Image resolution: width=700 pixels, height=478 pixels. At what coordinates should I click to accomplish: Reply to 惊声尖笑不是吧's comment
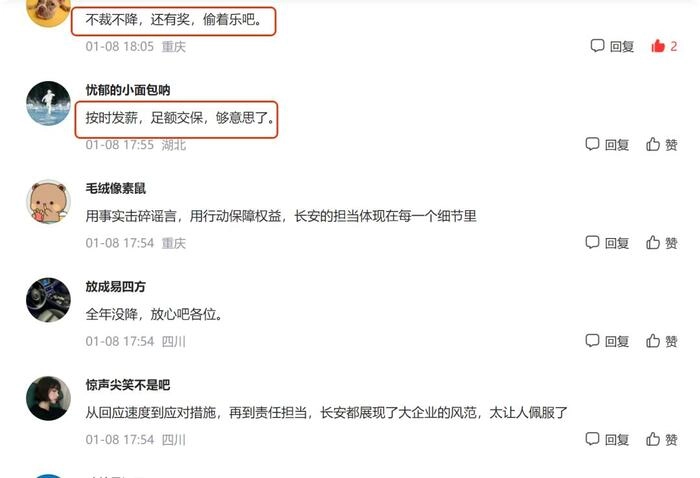607,439
